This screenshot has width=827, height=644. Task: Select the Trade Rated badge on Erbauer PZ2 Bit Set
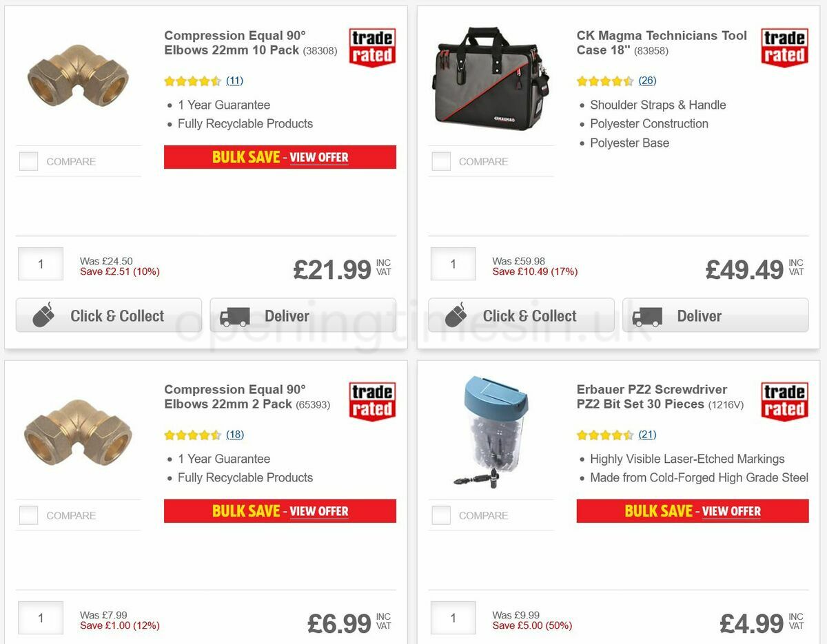[784, 400]
